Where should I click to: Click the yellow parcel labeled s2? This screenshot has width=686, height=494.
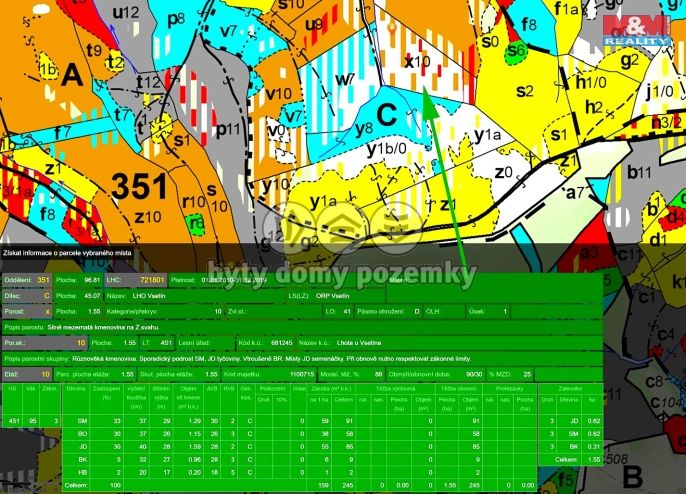522,90
